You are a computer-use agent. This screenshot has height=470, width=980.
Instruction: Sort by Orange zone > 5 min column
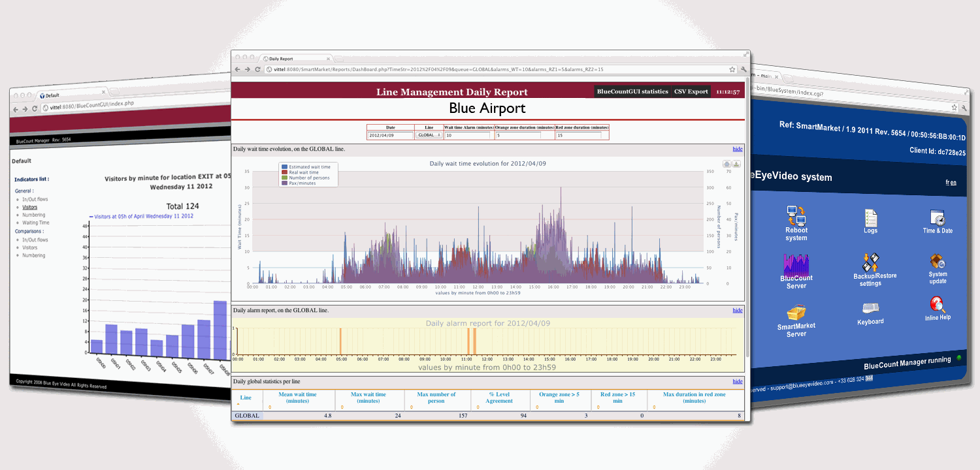click(x=562, y=400)
